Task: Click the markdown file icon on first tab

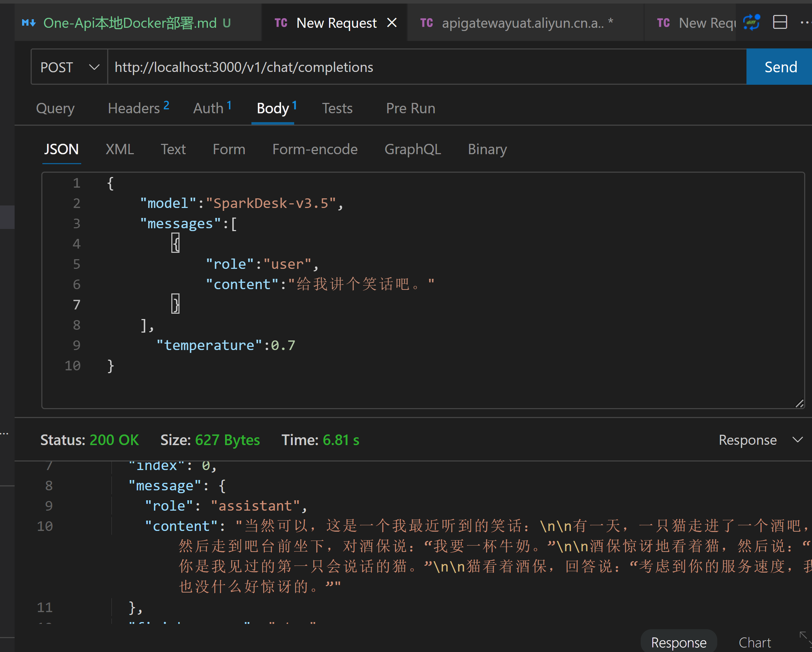Action: pyautogui.click(x=28, y=23)
